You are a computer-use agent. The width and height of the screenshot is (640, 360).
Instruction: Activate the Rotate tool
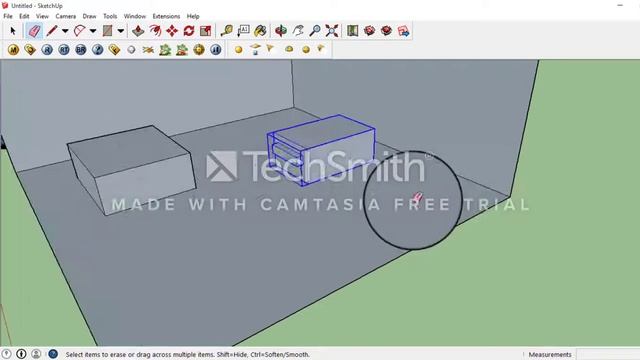pyautogui.click(x=189, y=31)
